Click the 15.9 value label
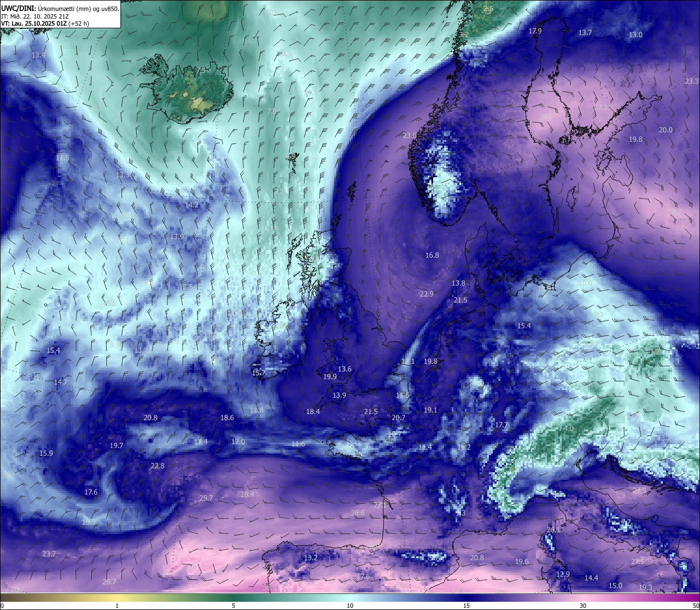The image size is (700, 610). point(46,453)
